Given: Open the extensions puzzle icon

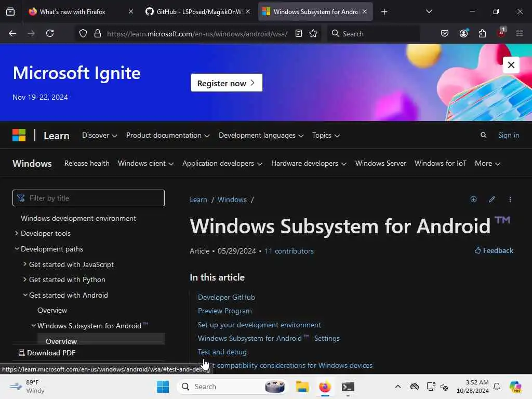Looking at the screenshot, I should [482, 33].
